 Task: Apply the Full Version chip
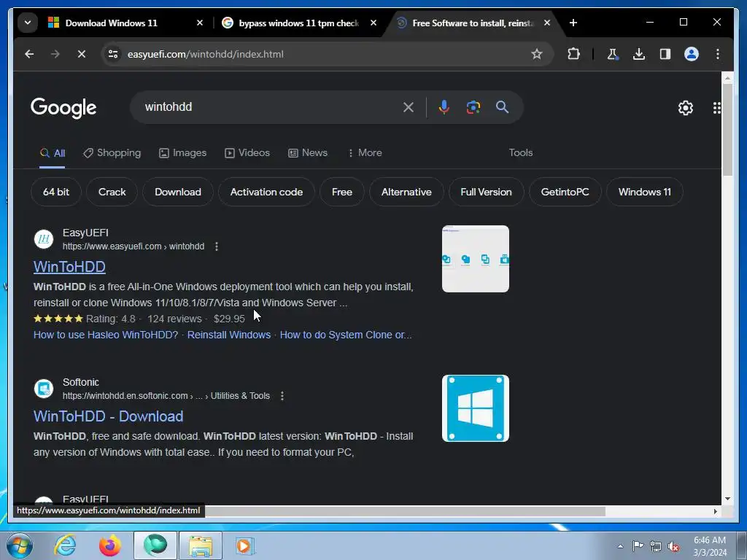pyautogui.click(x=486, y=192)
